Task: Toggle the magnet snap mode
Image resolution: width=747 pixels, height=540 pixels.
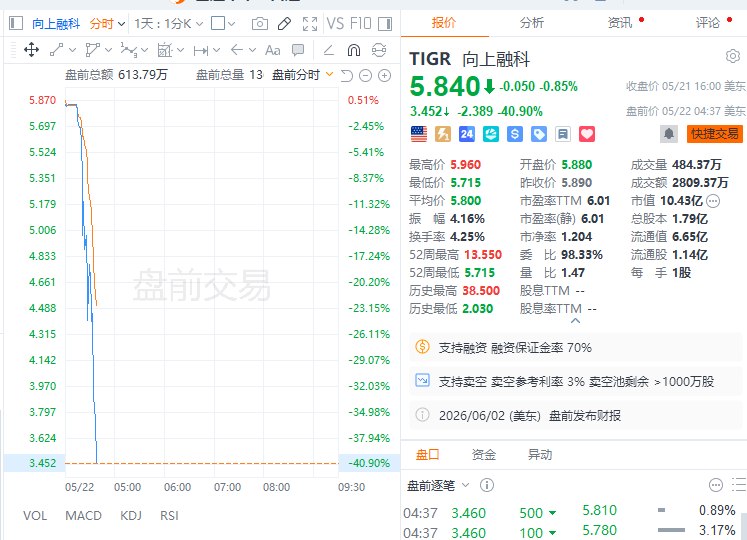Action: pos(353,50)
